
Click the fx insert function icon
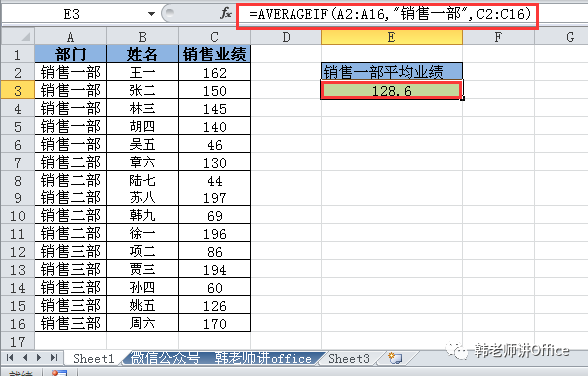point(225,14)
